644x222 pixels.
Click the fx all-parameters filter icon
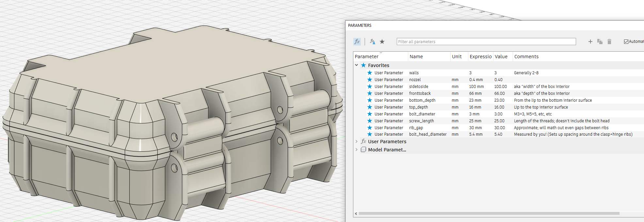357,42
